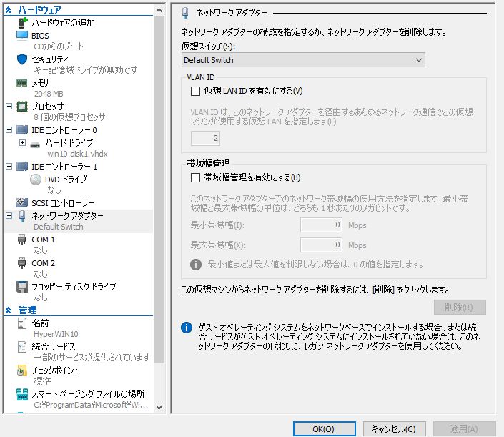This screenshot has width=504, height=437.
Task: Expand the Hard Drive (ハード ドライブ) node
Action: pos(22,142)
